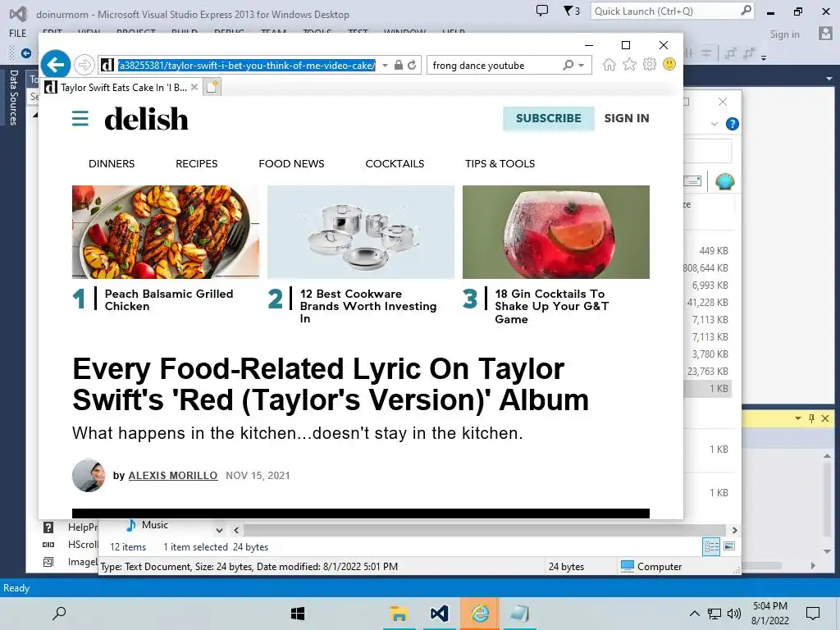Viewport: 840px width, 630px height.
Task: Open the RECIPES section
Action: (x=197, y=164)
